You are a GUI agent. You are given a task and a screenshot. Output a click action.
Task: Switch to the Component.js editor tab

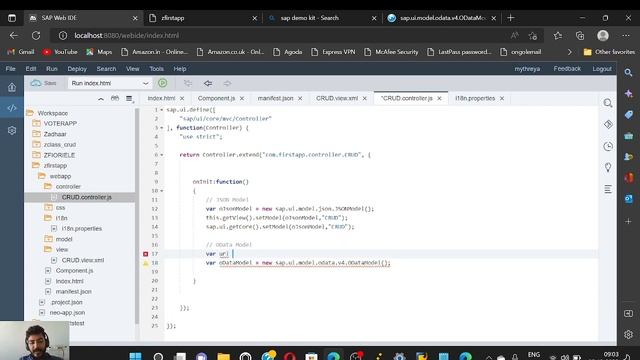click(x=216, y=98)
